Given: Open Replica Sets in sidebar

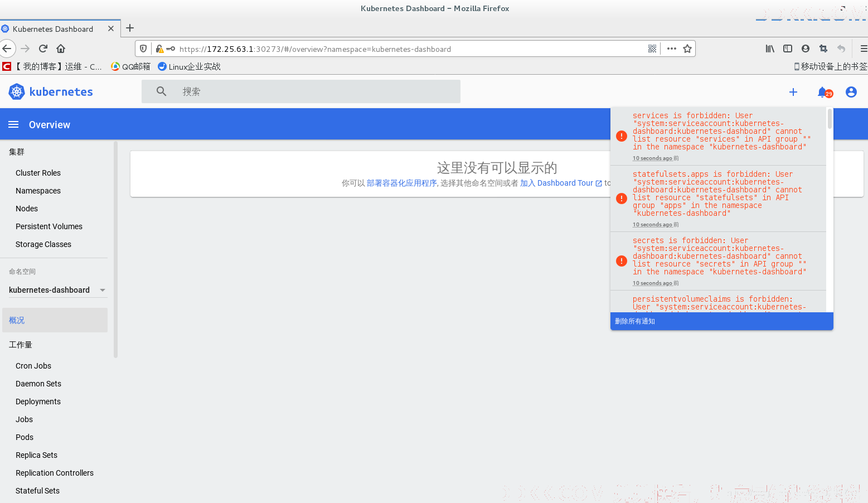Looking at the screenshot, I should click(x=36, y=455).
